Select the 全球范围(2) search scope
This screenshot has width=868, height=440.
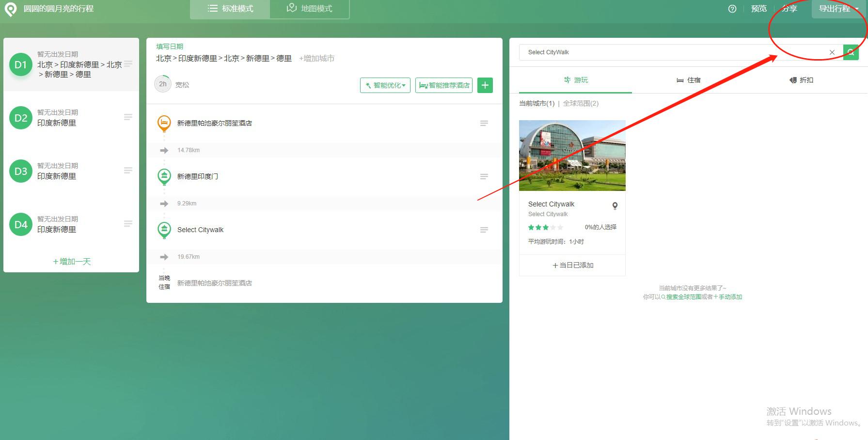click(x=580, y=103)
